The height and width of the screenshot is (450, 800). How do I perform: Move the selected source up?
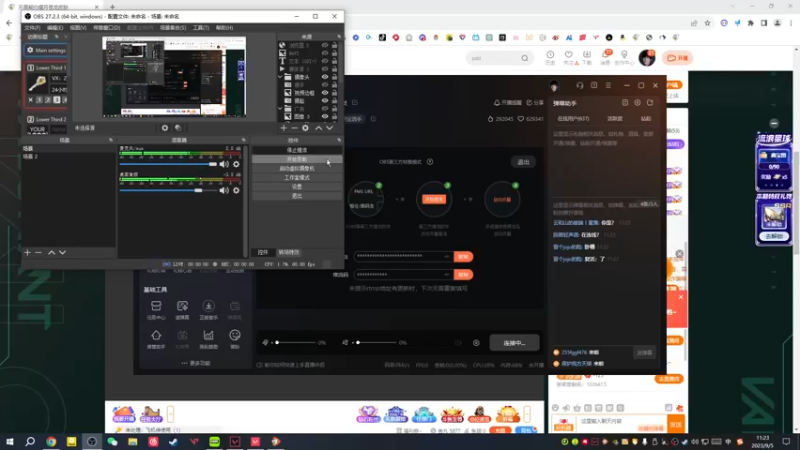[x=318, y=128]
